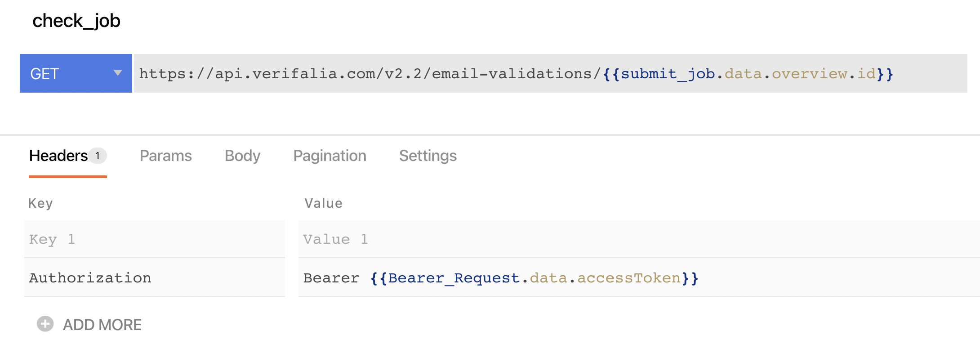This screenshot has width=980, height=349.
Task: Go to the Settings tab
Action: [x=428, y=156]
